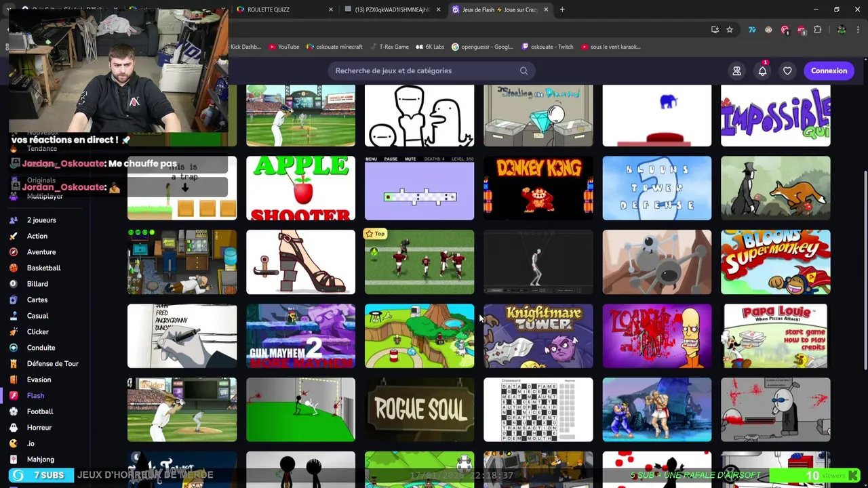
Task: Click the Basketball ball icon
Action: coord(13,268)
